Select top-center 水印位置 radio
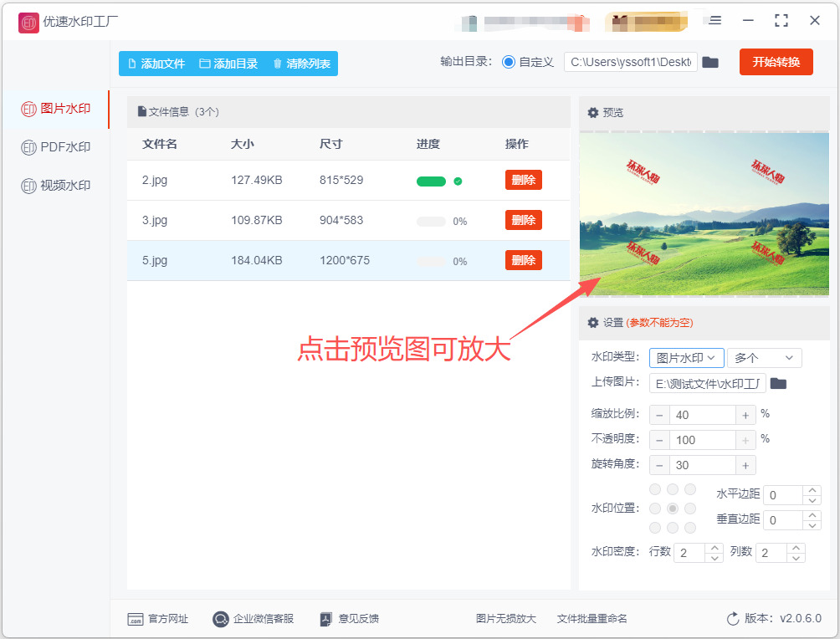Viewport: 840px width, 639px height. pos(673,489)
